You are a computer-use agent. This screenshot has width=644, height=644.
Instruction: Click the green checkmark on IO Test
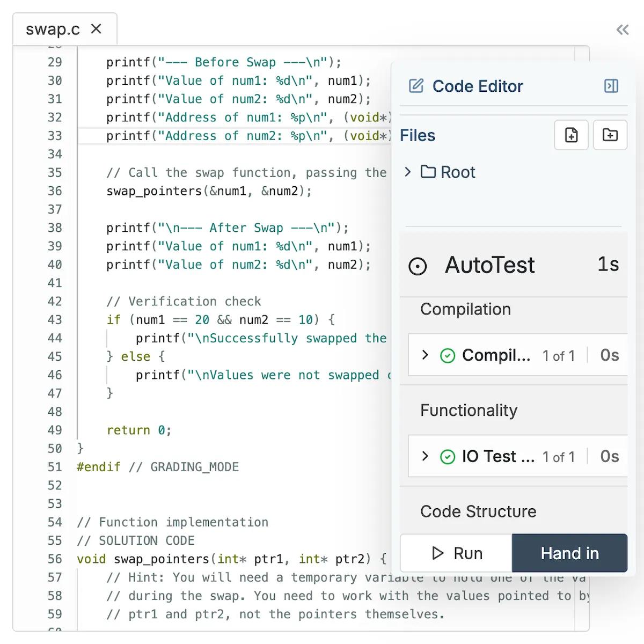click(447, 456)
